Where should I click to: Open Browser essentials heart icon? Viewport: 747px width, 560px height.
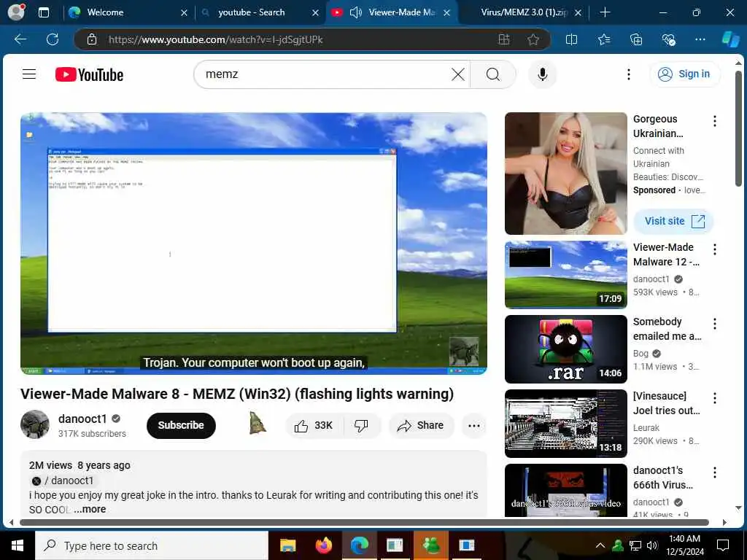tap(668, 39)
